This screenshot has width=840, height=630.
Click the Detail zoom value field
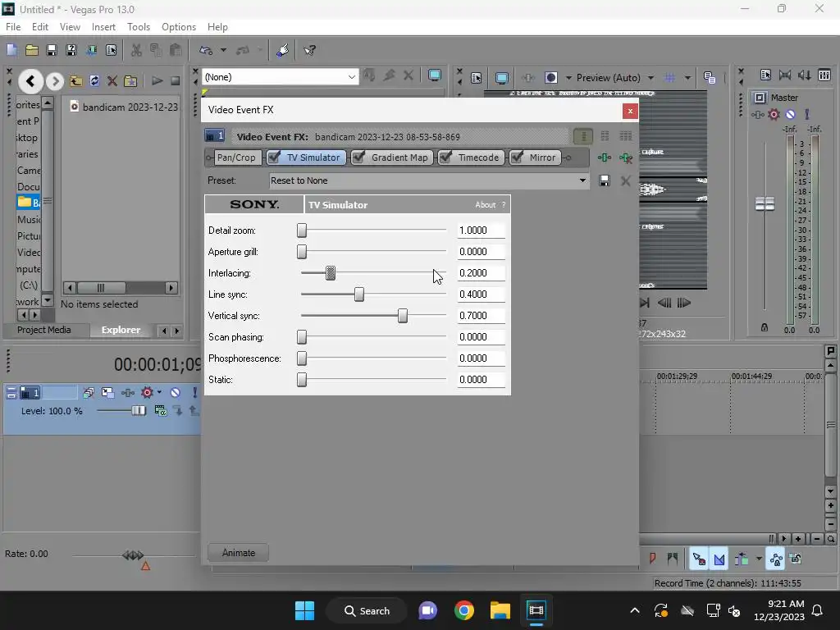click(x=481, y=231)
